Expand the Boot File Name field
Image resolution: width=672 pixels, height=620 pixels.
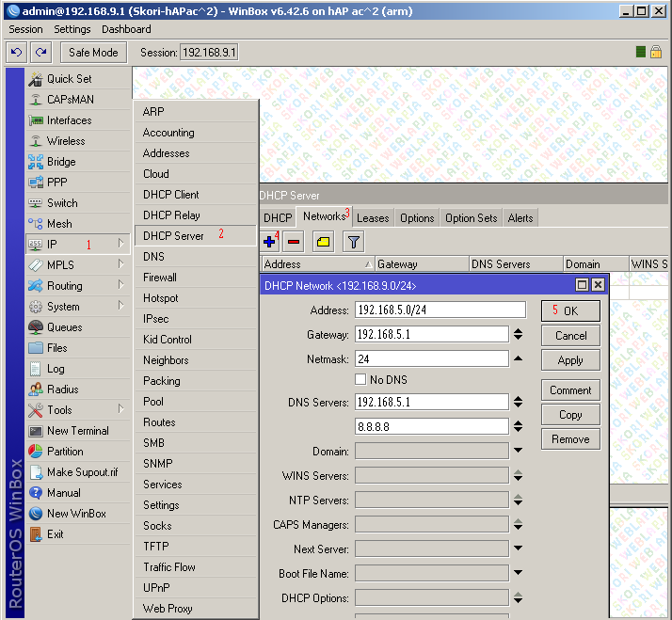coord(518,574)
